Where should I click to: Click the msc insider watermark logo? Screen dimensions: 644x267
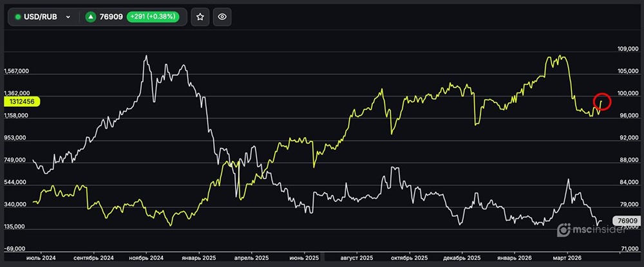[x=588, y=230]
